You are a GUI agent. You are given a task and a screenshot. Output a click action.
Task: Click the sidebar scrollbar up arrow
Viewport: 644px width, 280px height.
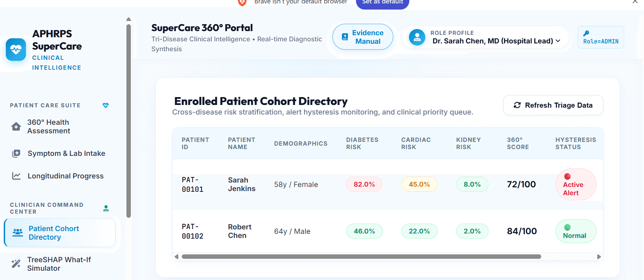(128, 19)
